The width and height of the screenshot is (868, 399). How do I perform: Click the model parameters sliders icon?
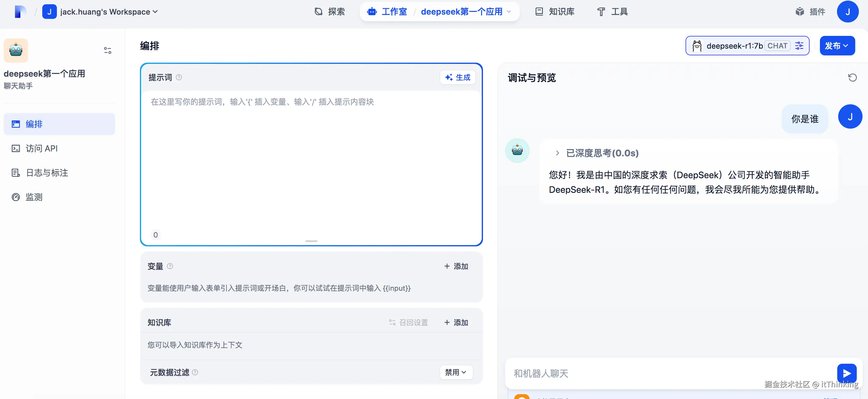coord(799,46)
